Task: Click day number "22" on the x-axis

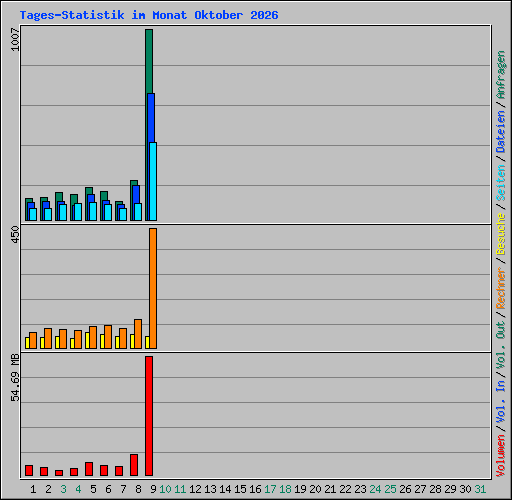Action: pyautogui.click(x=345, y=489)
